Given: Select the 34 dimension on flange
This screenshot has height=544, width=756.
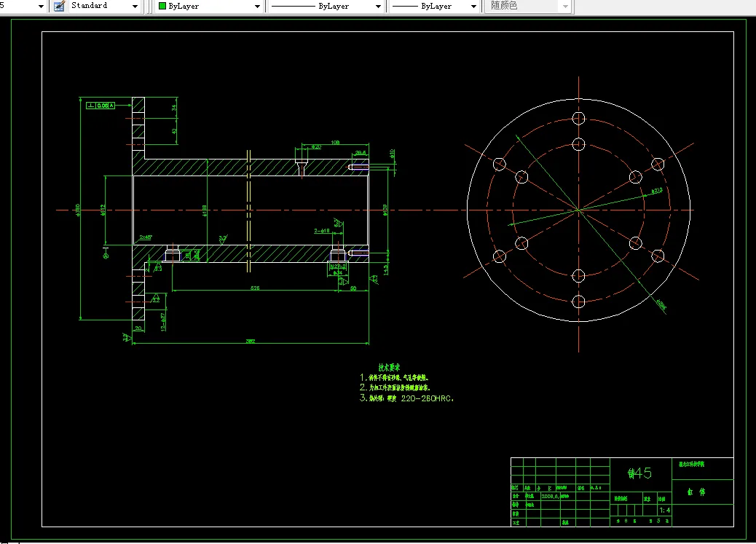Looking at the screenshot, I should pos(174,108).
